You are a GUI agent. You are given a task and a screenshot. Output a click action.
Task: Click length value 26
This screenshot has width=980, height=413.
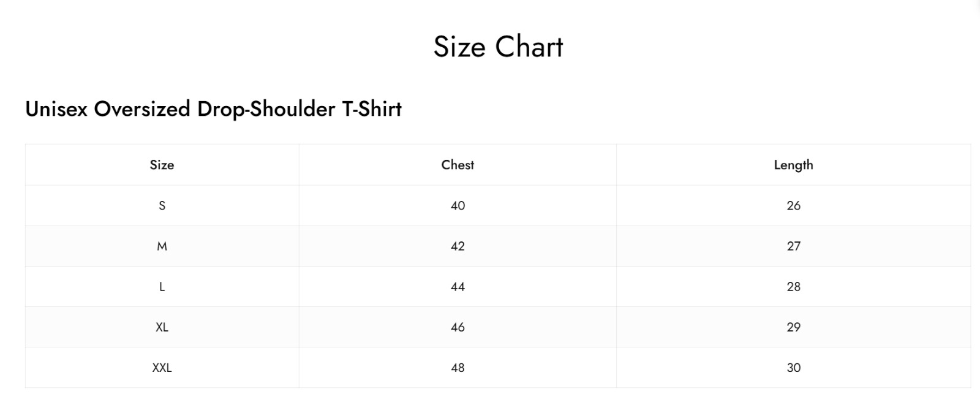(793, 206)
